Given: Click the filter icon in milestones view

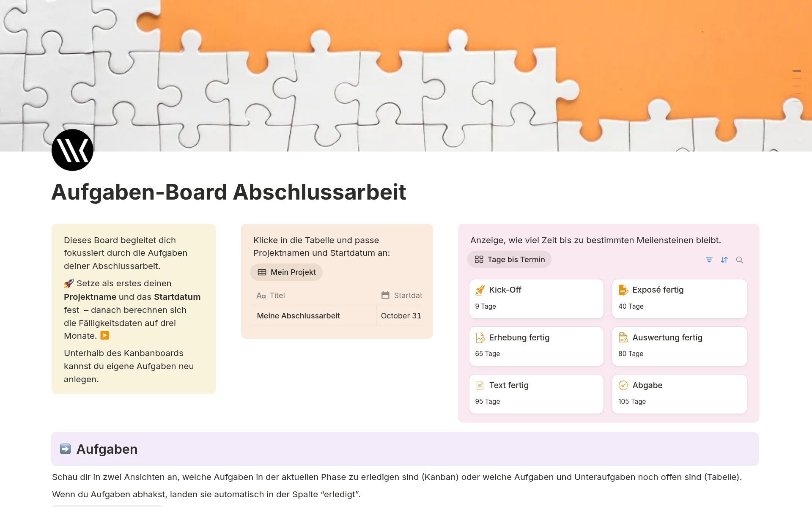Looking at the screenshot, I should point(709,260).
